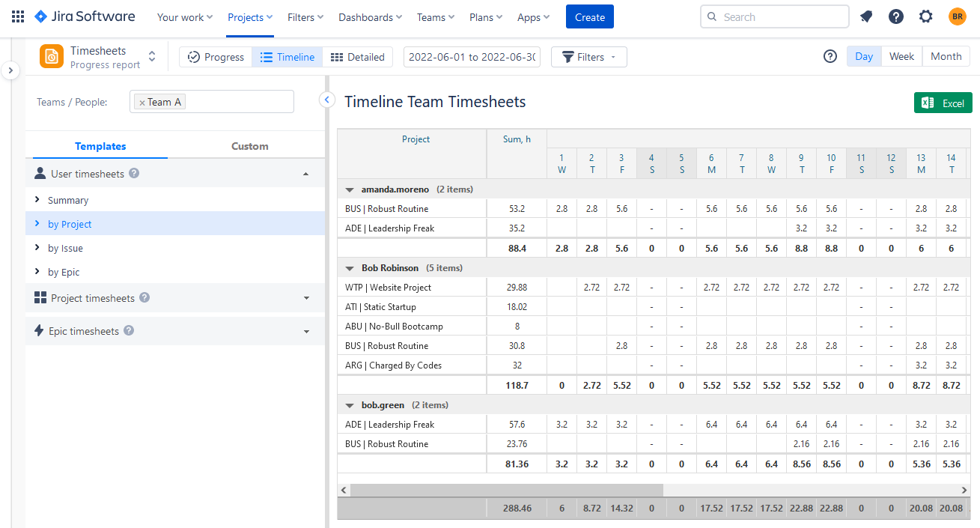This screenshot has width=980, height=528.
Task: Open the Projects menu
Action: tap(249, 16)
